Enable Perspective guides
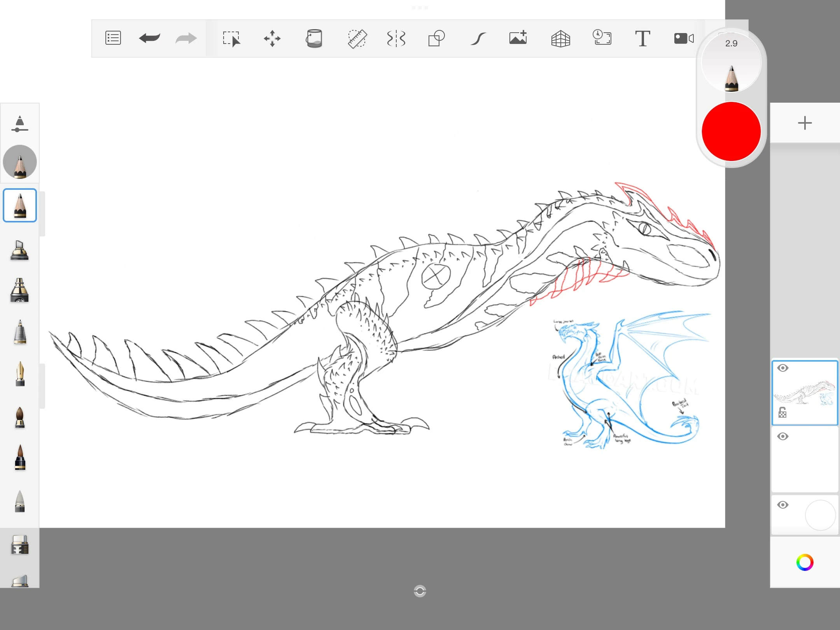Image resolution: width=840 pixels, height=630 pixels. pos(560,38)
